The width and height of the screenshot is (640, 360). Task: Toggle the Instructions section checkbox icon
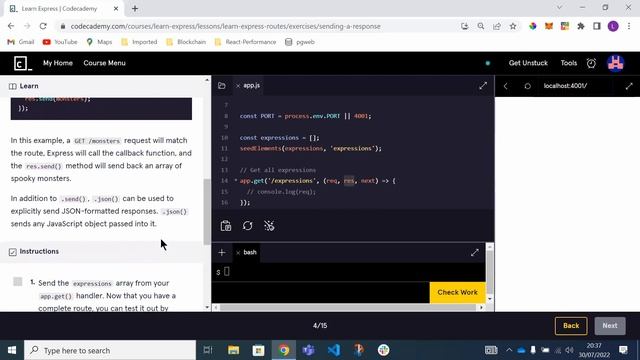pos(13,252)
